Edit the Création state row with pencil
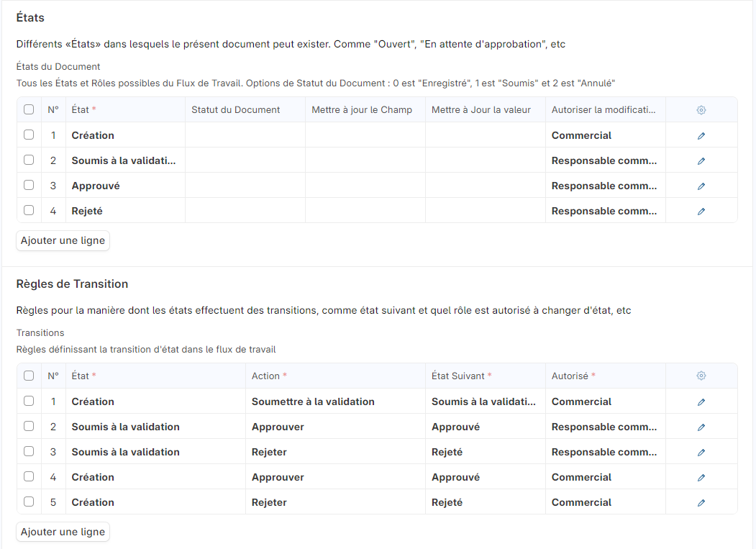 click(701, 135)
